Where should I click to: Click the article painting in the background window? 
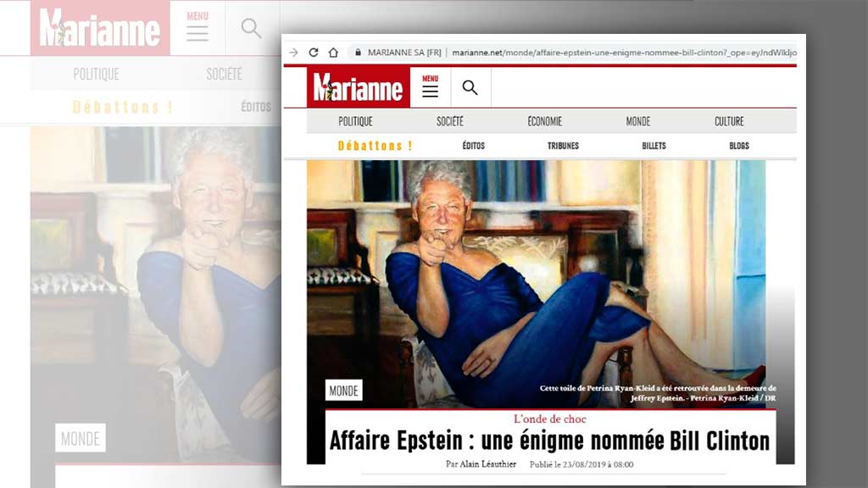click(156, 293)
